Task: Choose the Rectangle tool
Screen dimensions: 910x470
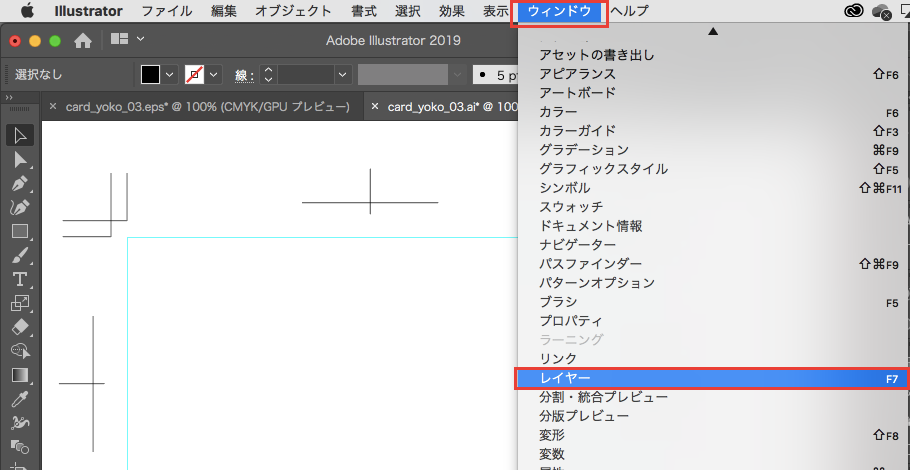Action: 19,231
